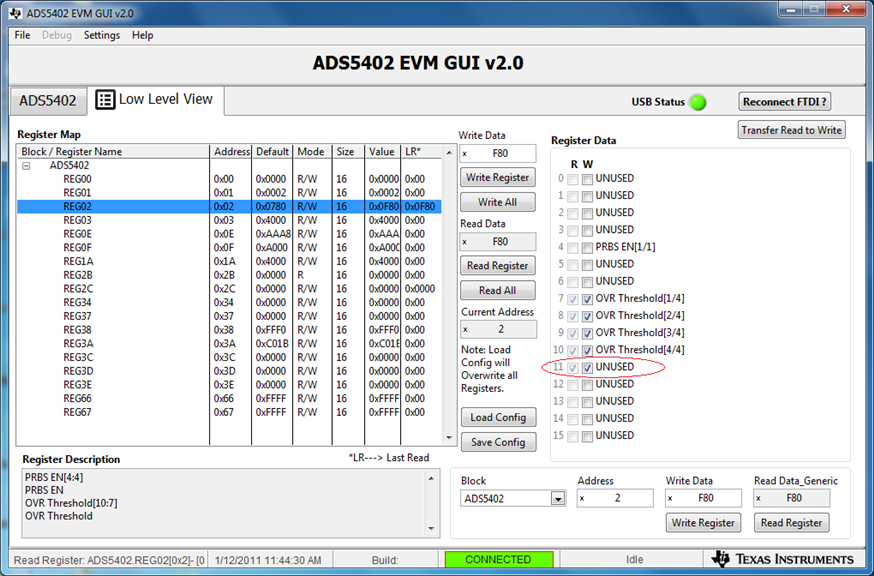Click upper Read Register button beside the map
874x576 pixels.
(x=498, y=265)
